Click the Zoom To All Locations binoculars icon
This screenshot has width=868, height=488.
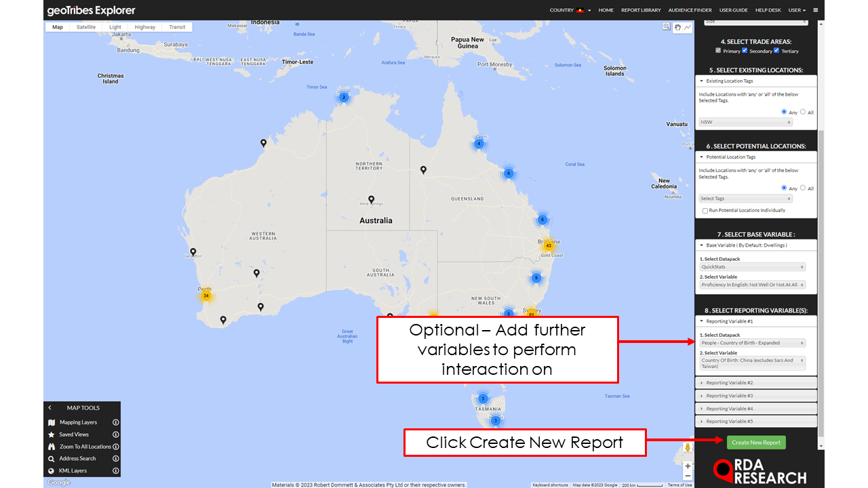(51, 447)
